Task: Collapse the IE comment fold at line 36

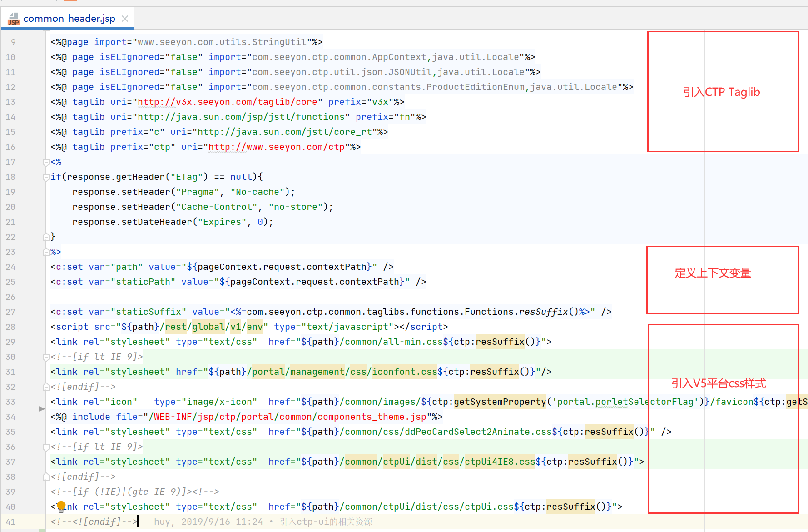Action: pos(45,447)
